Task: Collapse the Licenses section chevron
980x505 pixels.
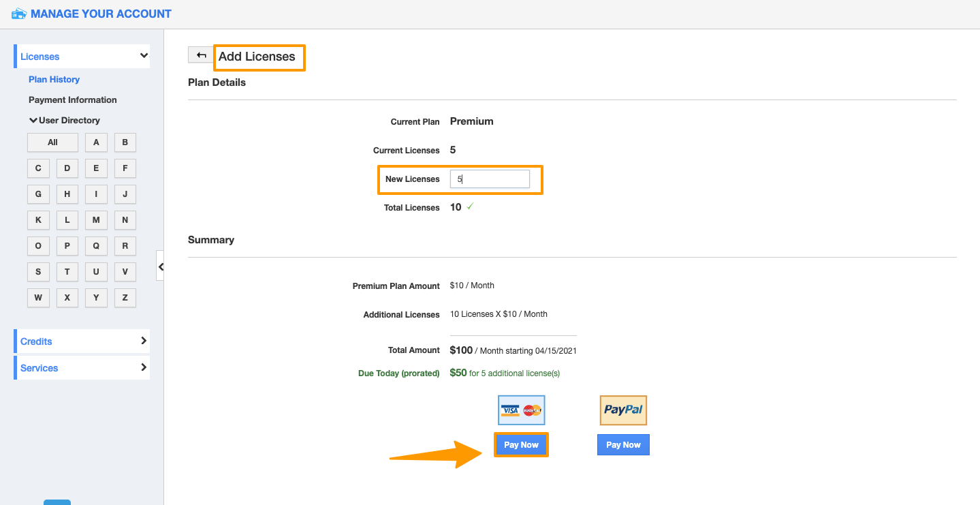Action: click(144, 56)
